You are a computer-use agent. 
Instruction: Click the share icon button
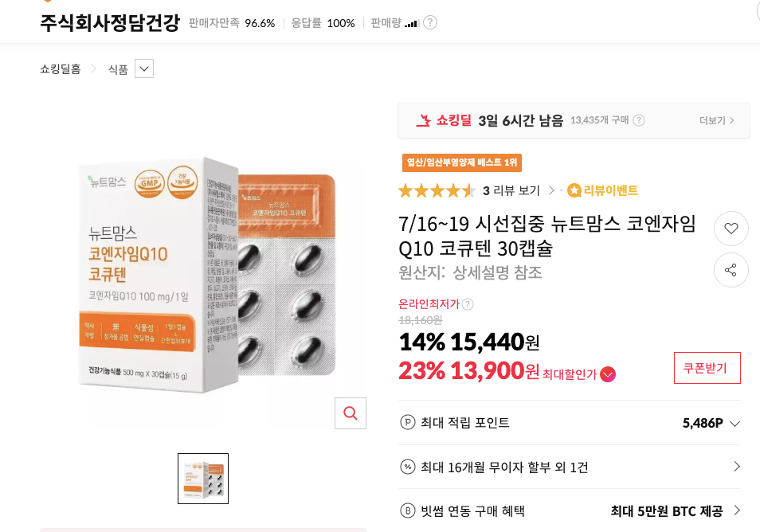[x=731, y=270]
